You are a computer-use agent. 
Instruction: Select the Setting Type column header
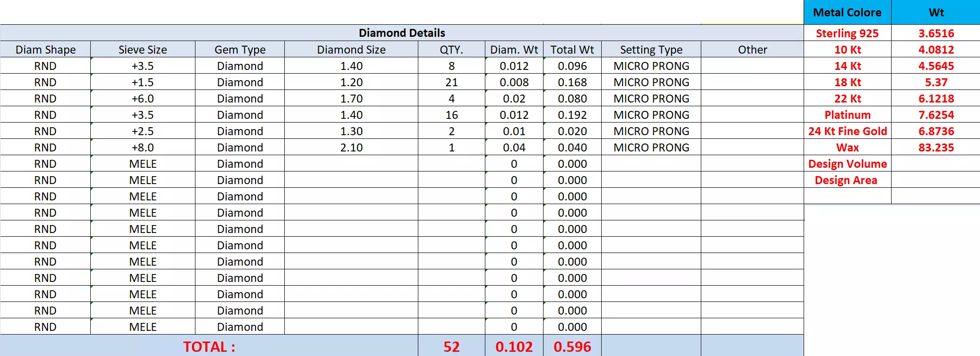coord(651,49)
